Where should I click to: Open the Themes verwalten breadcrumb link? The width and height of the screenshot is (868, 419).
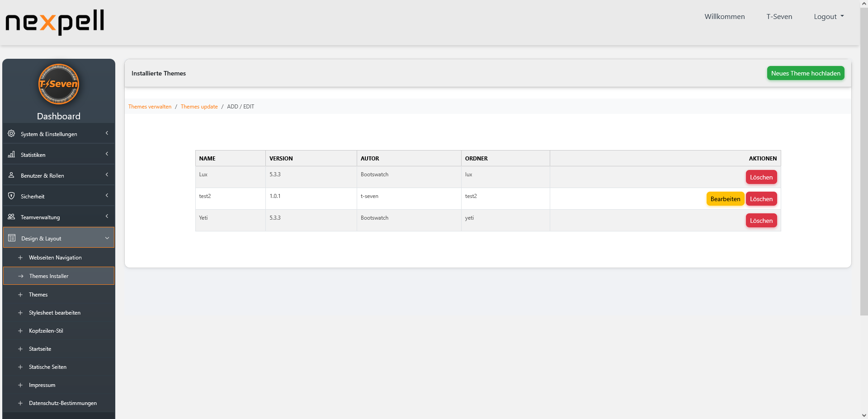tap(150, 106)
